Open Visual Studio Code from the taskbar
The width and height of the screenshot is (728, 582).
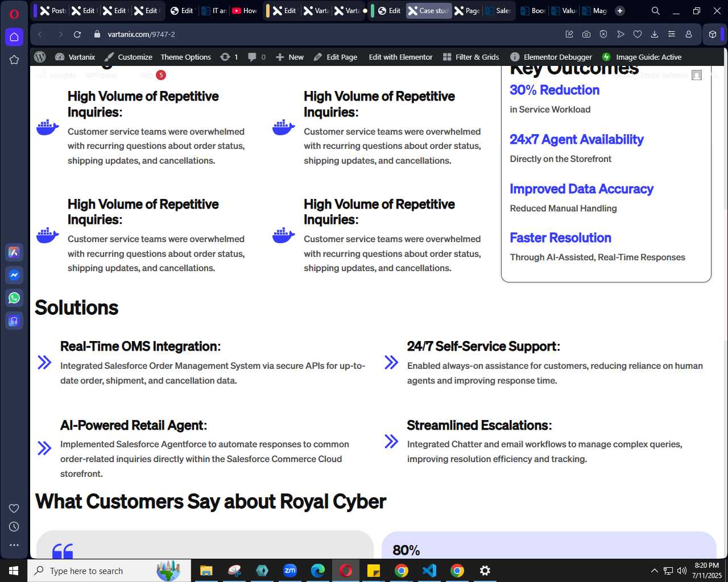pos(429,571)
